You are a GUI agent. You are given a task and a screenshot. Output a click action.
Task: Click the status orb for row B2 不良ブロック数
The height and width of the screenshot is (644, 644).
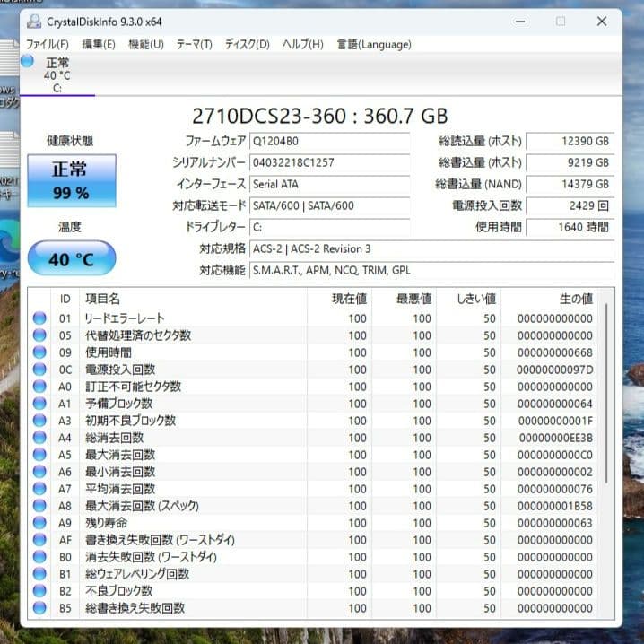pyautogui.click(x=39, y=590)
